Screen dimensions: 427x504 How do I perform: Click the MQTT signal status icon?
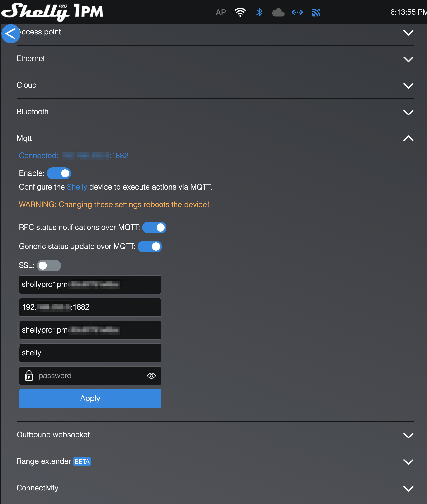pos(316,12)
